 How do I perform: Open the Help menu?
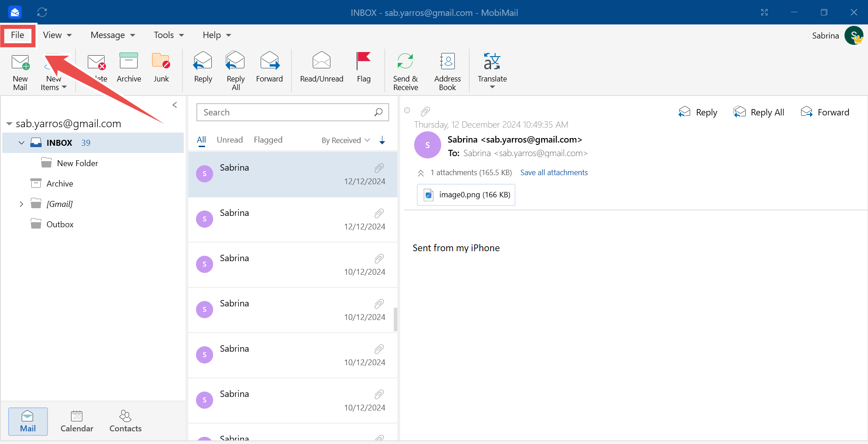point(217,35)
